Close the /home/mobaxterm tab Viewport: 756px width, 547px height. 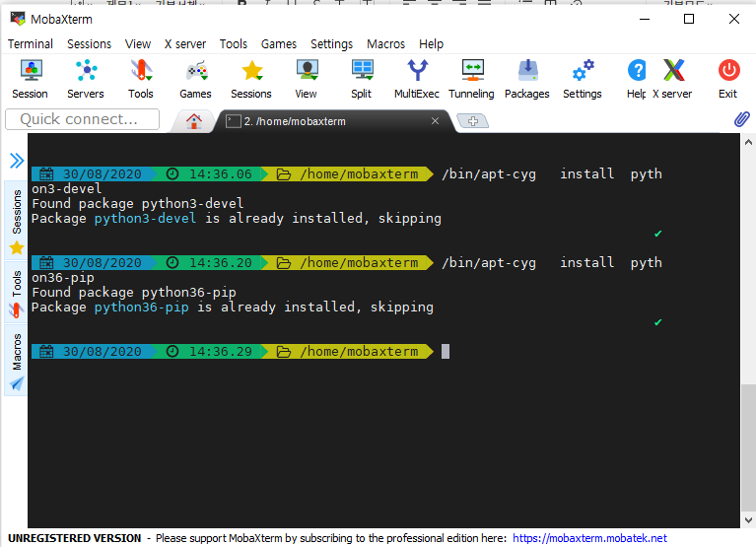(435, 121)
